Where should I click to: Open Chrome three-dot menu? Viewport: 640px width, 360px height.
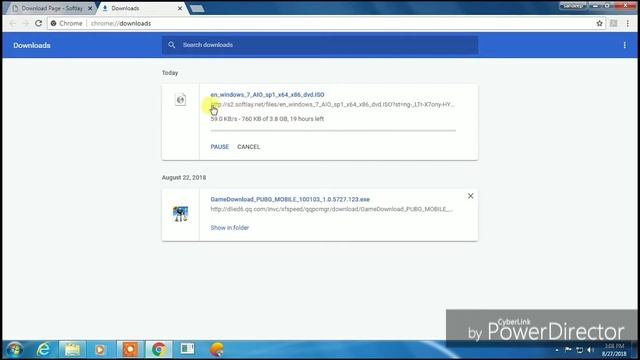(x=628, y=23)
